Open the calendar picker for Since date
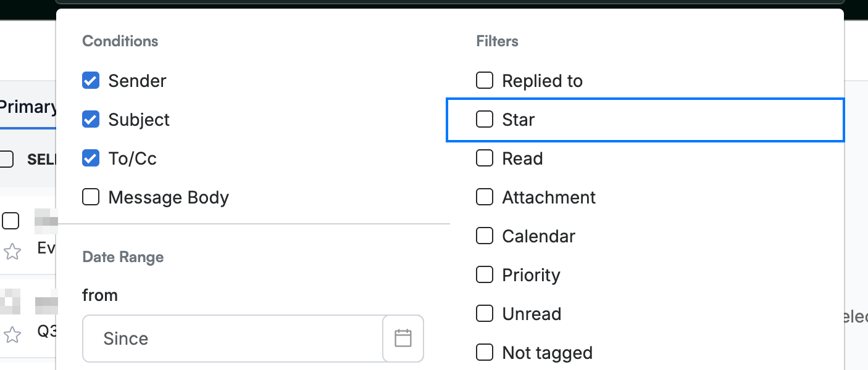This screenshot has height=370, width=868. tap(403, 338)
